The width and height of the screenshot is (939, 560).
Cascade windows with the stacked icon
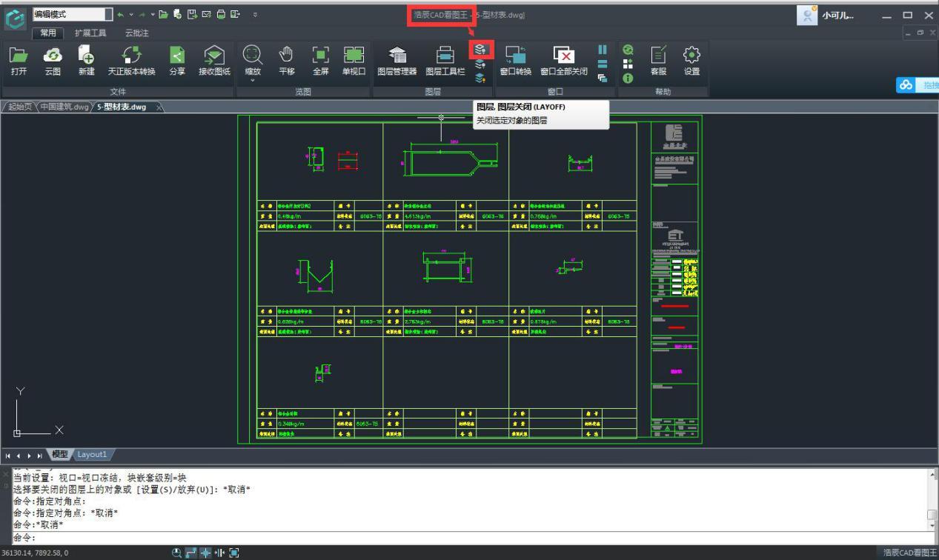pos(603,77)
